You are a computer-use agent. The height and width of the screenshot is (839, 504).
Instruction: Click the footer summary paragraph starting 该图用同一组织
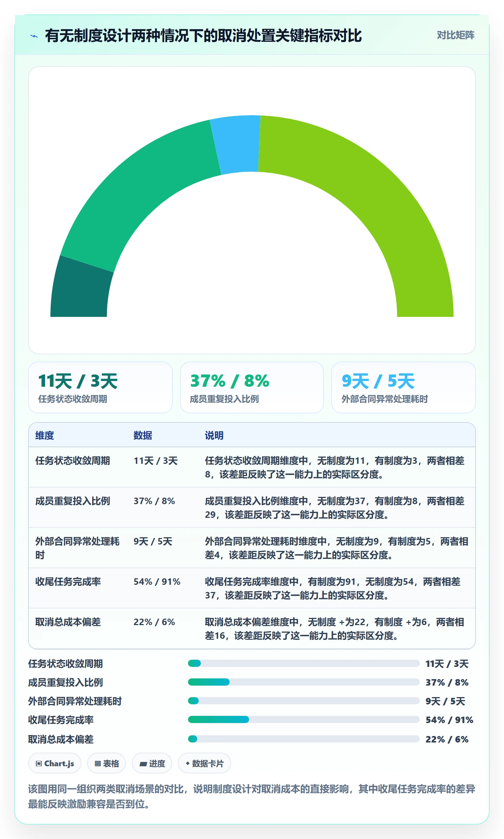click(252, 796)
